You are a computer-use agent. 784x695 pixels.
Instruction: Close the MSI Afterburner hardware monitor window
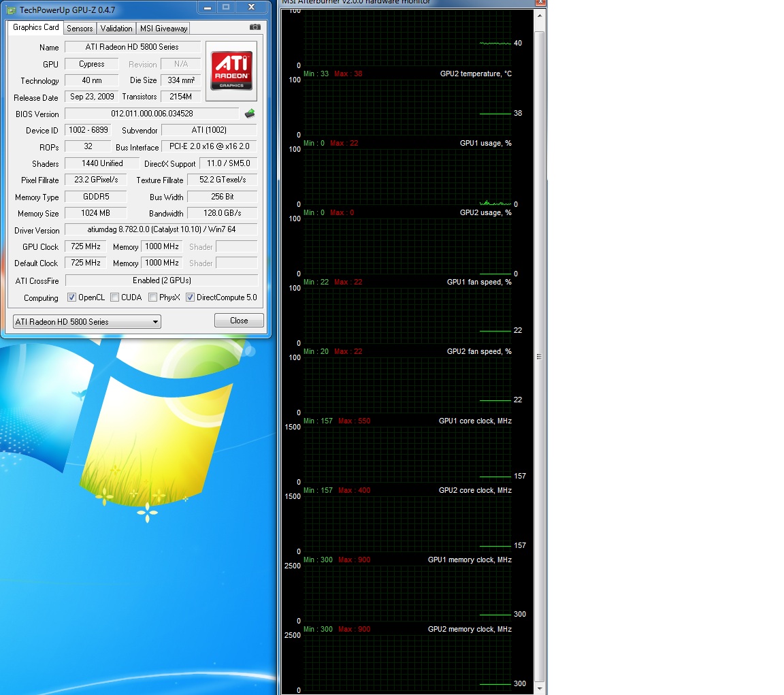pos(540,3)
